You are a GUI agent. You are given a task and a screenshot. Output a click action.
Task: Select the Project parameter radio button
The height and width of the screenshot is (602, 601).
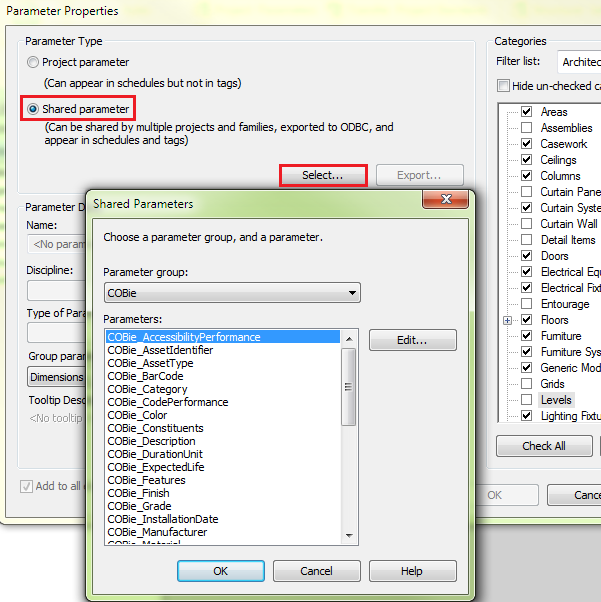[33, 62]
